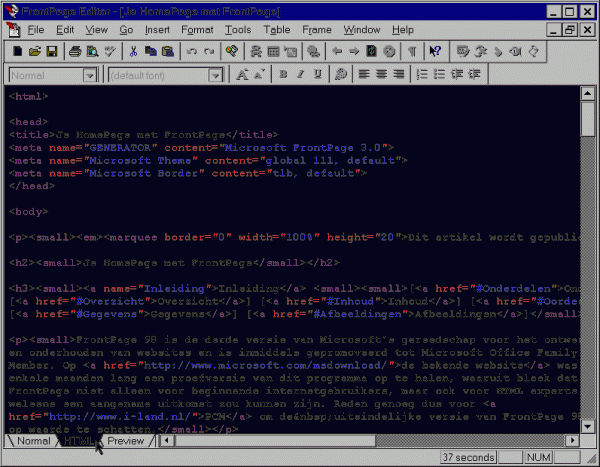600x467 pixels.
Task: Click the Help pointer question mark icon
Action: 435,51
